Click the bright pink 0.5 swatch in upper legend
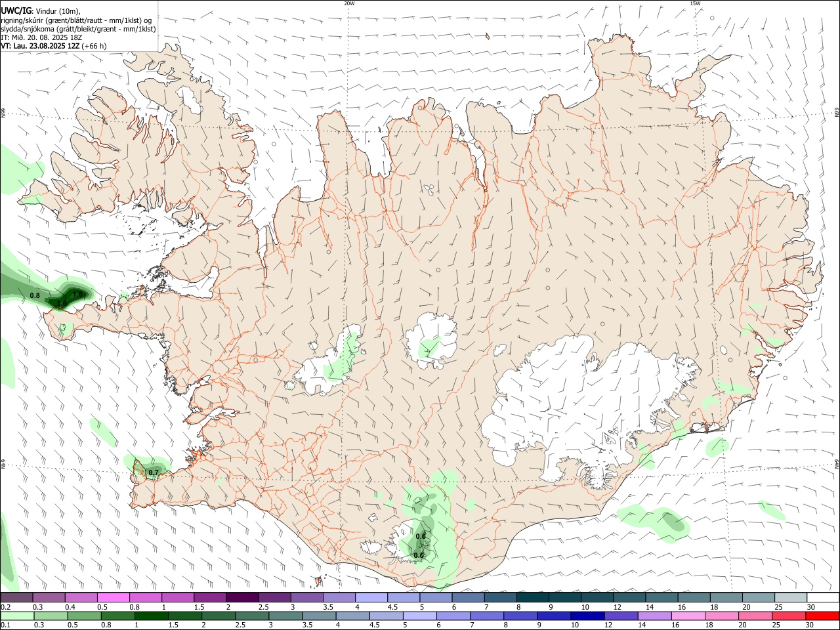 pos(113,597)
